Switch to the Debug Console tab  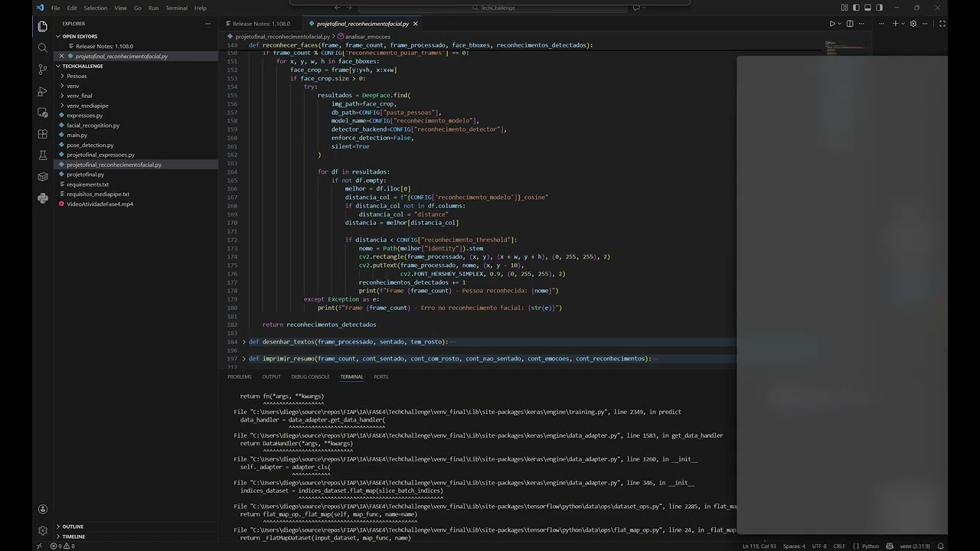click(x=310, y=377)
